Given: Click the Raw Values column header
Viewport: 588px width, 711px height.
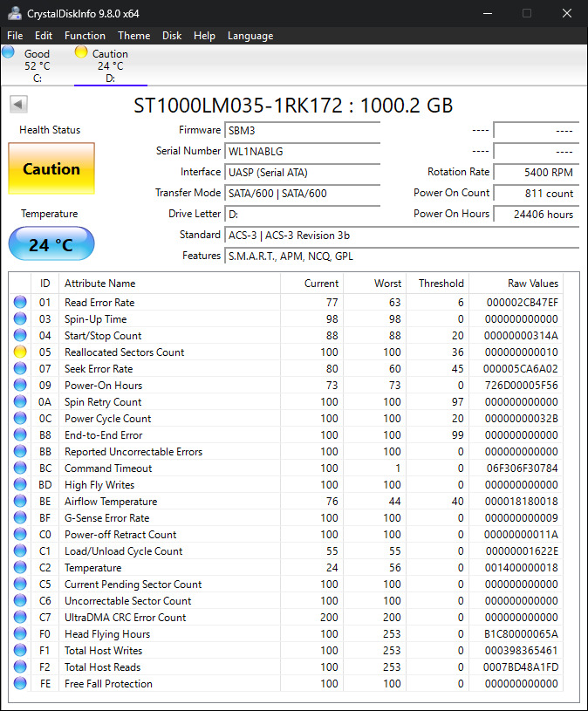Looking at the screenshot, I should pyautogui.click(x=532, y=284).
